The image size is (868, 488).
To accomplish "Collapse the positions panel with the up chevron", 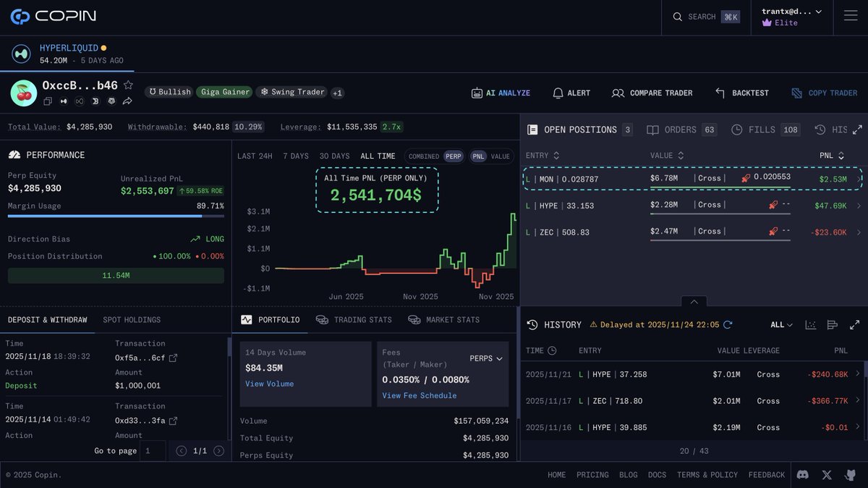I will (x=694, y=301).
